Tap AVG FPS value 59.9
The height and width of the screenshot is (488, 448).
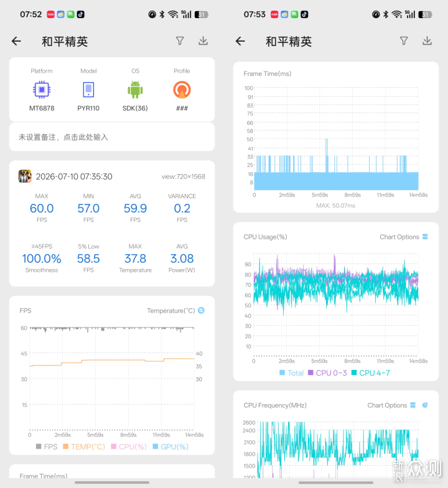[x=135, y=208]
